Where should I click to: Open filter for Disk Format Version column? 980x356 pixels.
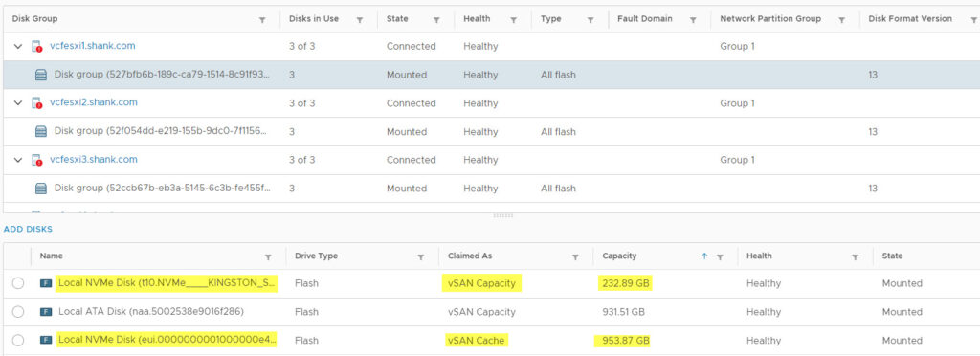tap(973, 20)
